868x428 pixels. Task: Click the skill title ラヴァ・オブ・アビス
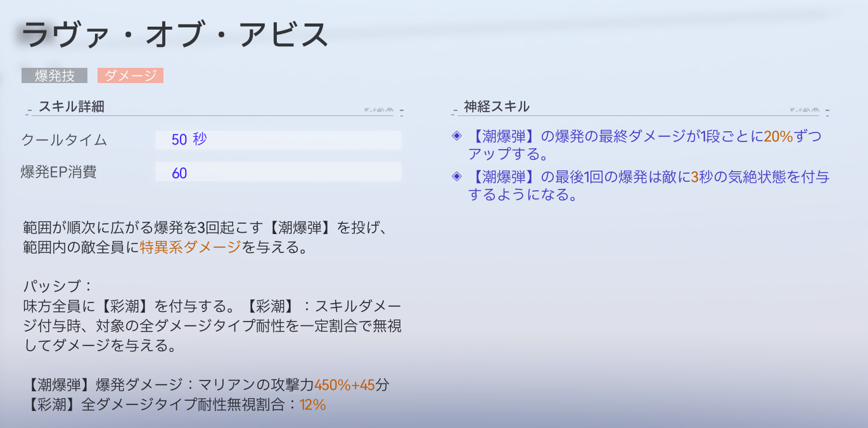click(x=176, y=35)
